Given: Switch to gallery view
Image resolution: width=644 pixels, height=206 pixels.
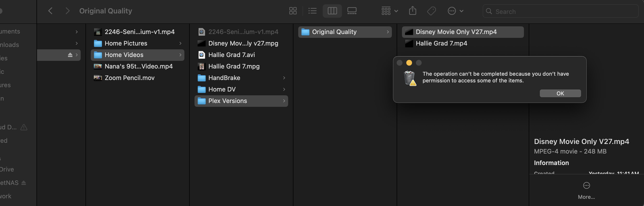Looking at the screenshot, I should tap(352, 11).
